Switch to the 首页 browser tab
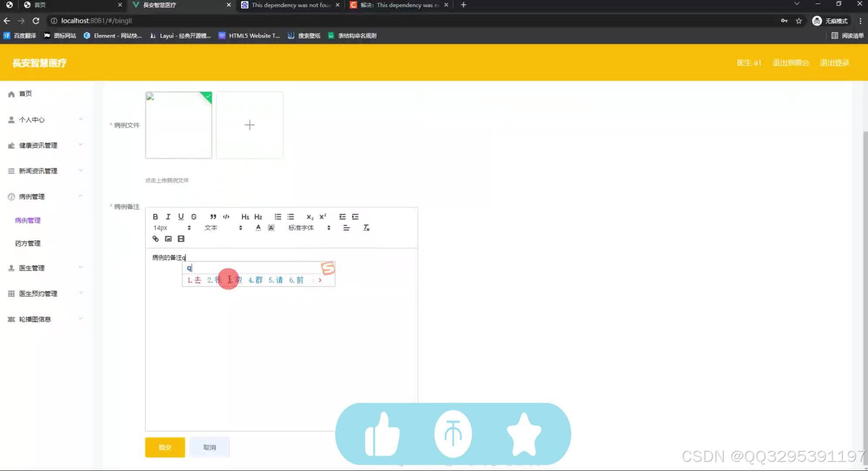Screen dimensions: 868x471 click(x=73, y=5)
